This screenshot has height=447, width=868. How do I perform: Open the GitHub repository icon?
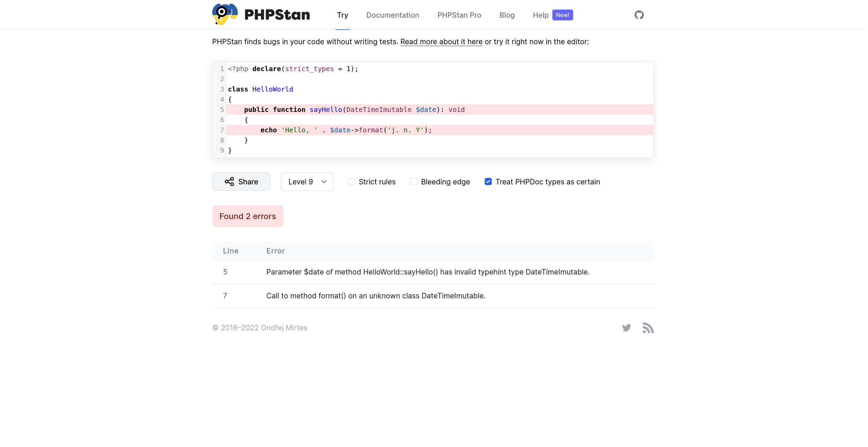point(639,15)
